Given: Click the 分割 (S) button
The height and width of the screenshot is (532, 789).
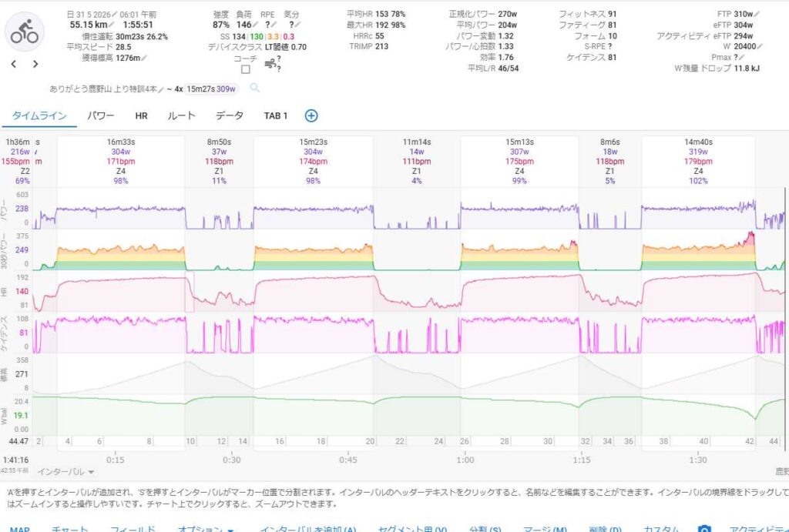Looking at the screenshot, I should pyautogui.click(x=485, y=529).
